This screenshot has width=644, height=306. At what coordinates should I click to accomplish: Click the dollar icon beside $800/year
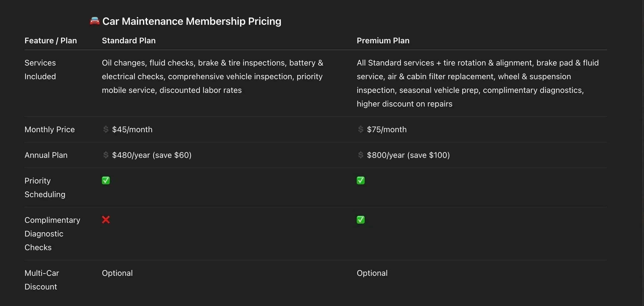[x=361, y=155]
